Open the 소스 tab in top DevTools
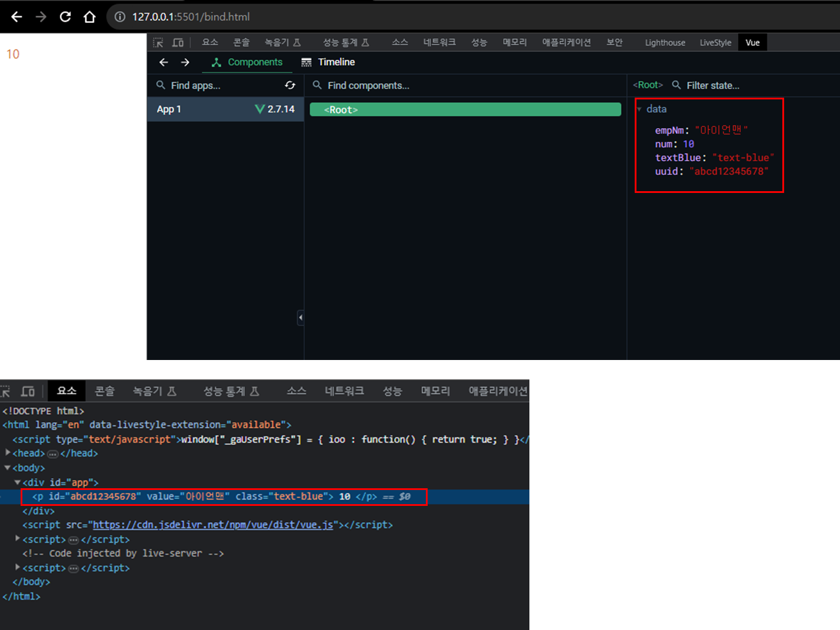The width and height of the screenshot is (840, 630). (x=400, y=42)
